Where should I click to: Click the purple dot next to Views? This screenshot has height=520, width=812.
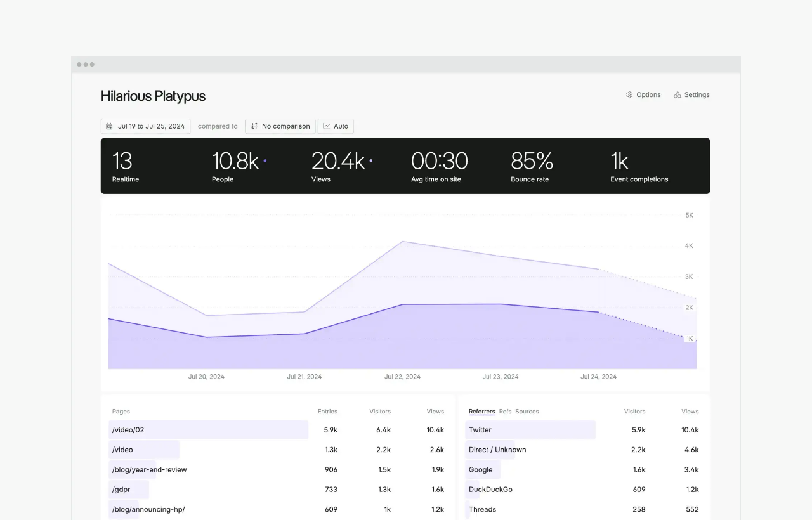tap(371, 161)
